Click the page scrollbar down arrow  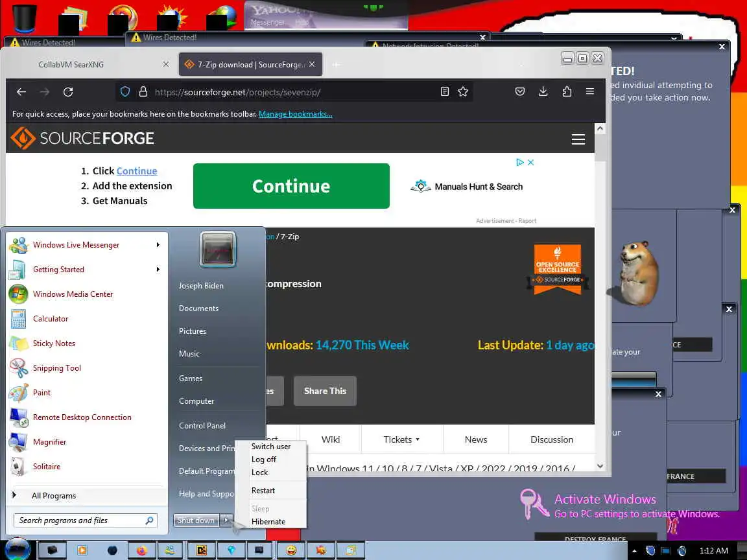600,466
